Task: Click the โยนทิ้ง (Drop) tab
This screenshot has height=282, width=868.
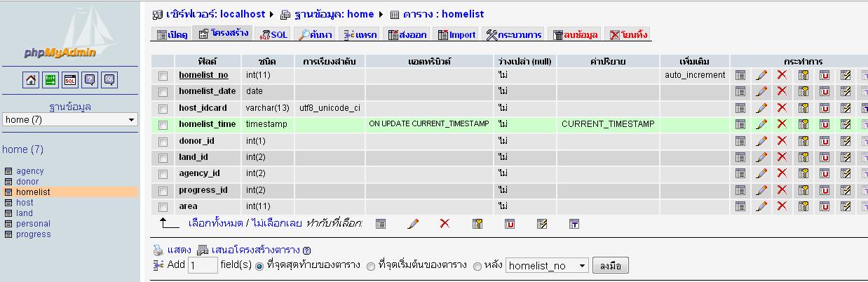Action: [x=628, y=34]
